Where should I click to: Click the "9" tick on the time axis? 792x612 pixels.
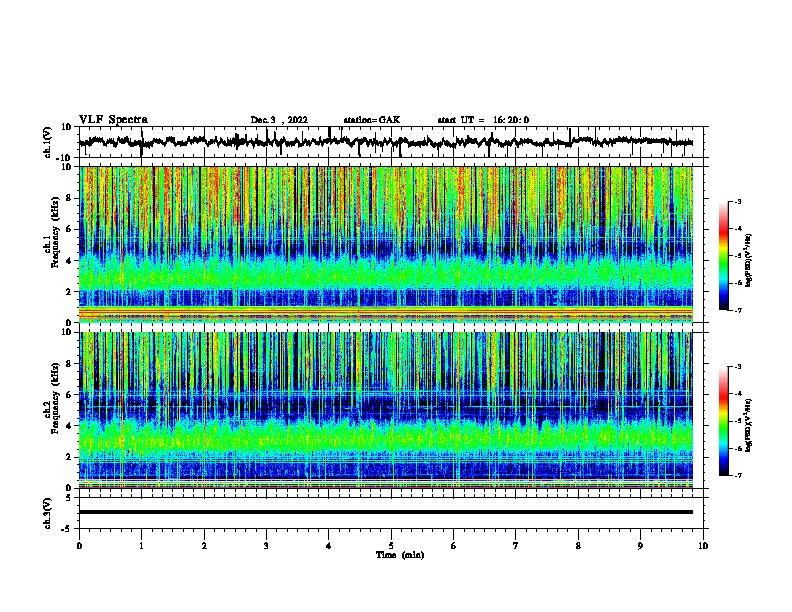coord(640,546)
